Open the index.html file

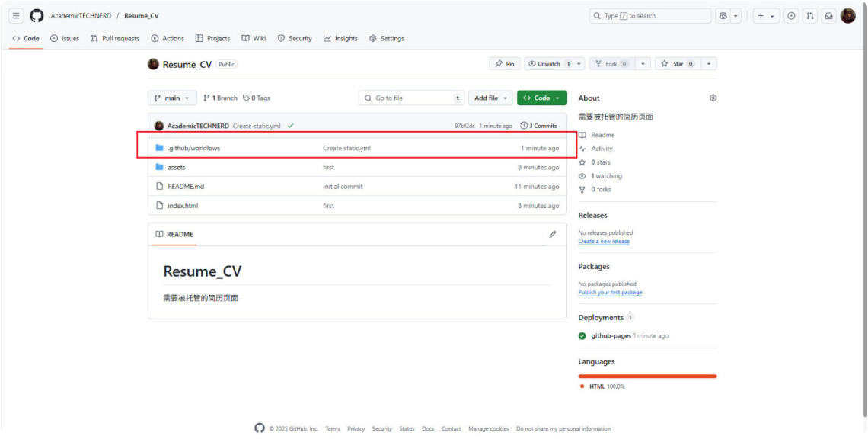[x=183, y=206]
